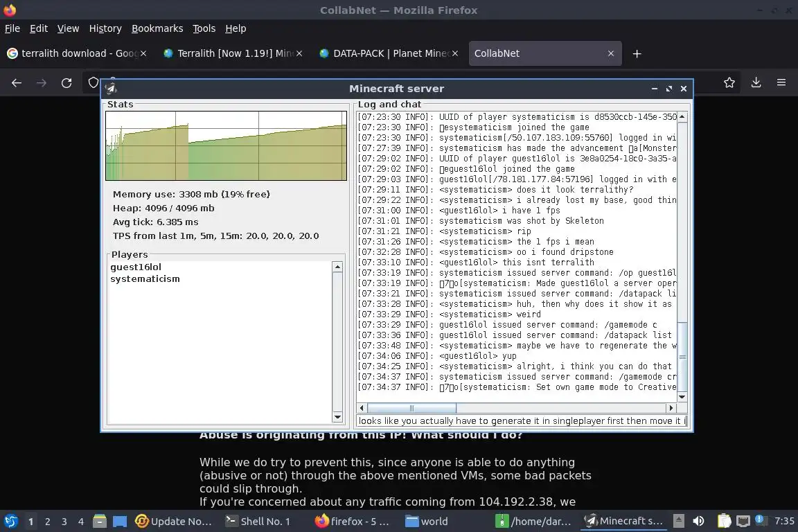Close the DATA-PACK Planet Minecraft tab
Screen dimensions: 798x532
[x=455, y=53]
